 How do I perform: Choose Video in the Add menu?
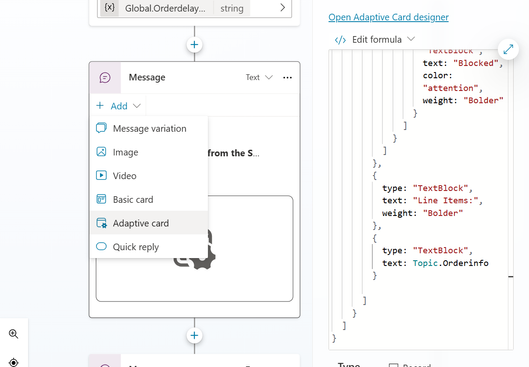[149, 176]
